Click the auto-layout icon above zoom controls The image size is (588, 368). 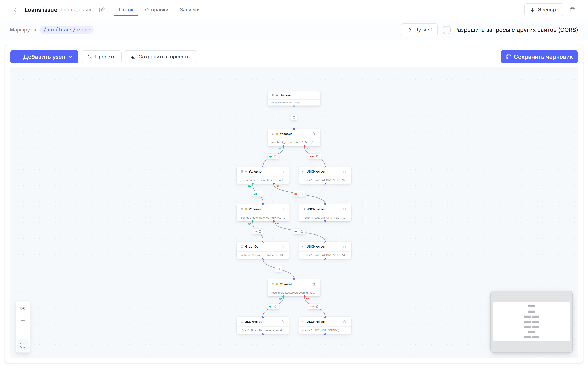[x=23, y=308]
